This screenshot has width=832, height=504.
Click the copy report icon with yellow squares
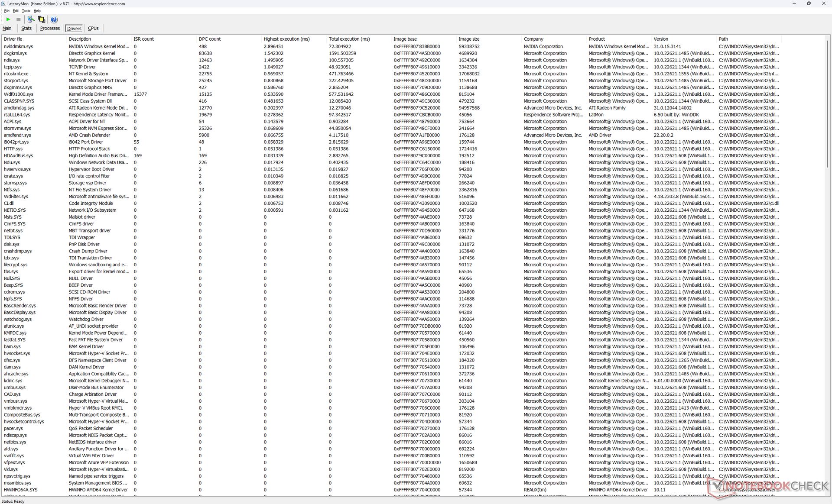coord(42,19)
